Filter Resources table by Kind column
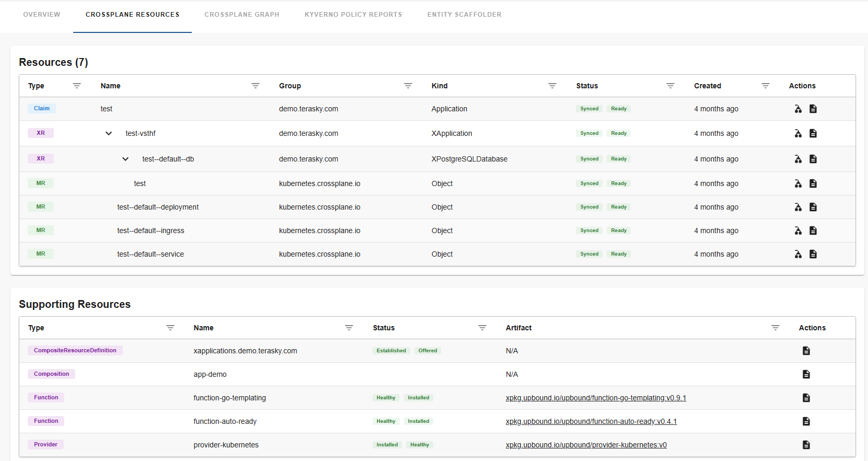Image resolution: width=868 pixels, height=461 pixels. (x=552, y=86)
